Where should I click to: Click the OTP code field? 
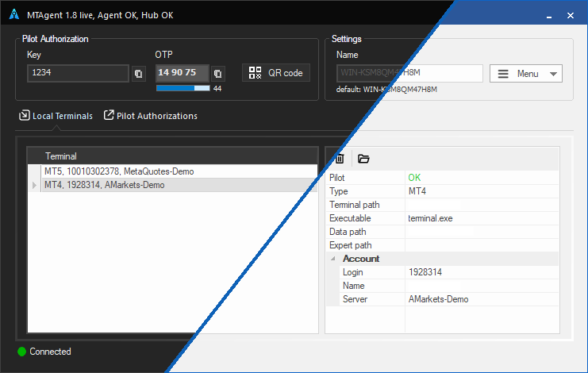coord(183,73)
